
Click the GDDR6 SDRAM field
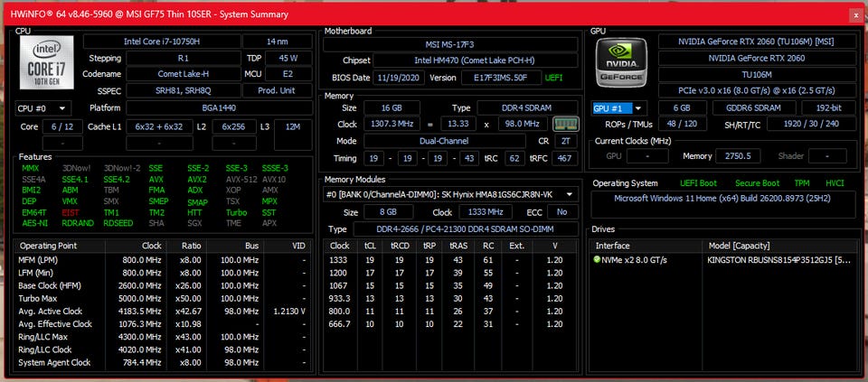[754, 107]
